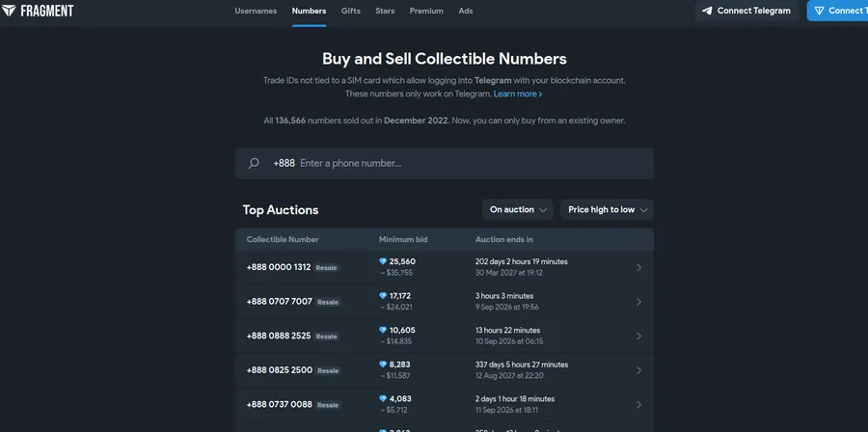Viewport: 868px width, 432px height.
Task: Click "337 days 5 hours 27 minutes" text
Action: pos(522,364)
